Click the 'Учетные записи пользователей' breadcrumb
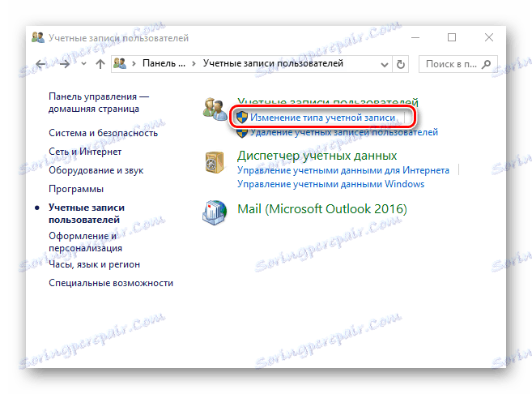Image resolution: width=532 pixels, height=394 pixels. (x=273, y=63)
